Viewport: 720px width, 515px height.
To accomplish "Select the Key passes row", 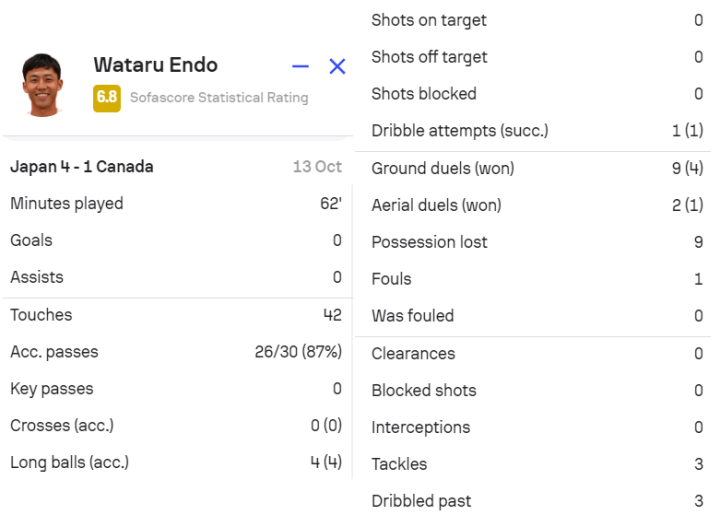I will [175, 389].
